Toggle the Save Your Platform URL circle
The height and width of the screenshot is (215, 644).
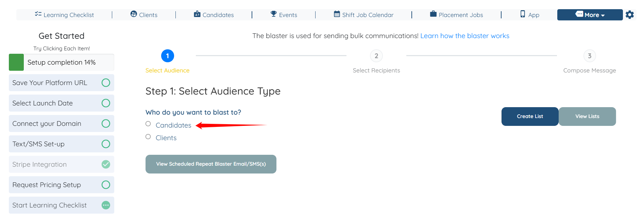pyautogui.click(x=106, y=83)
